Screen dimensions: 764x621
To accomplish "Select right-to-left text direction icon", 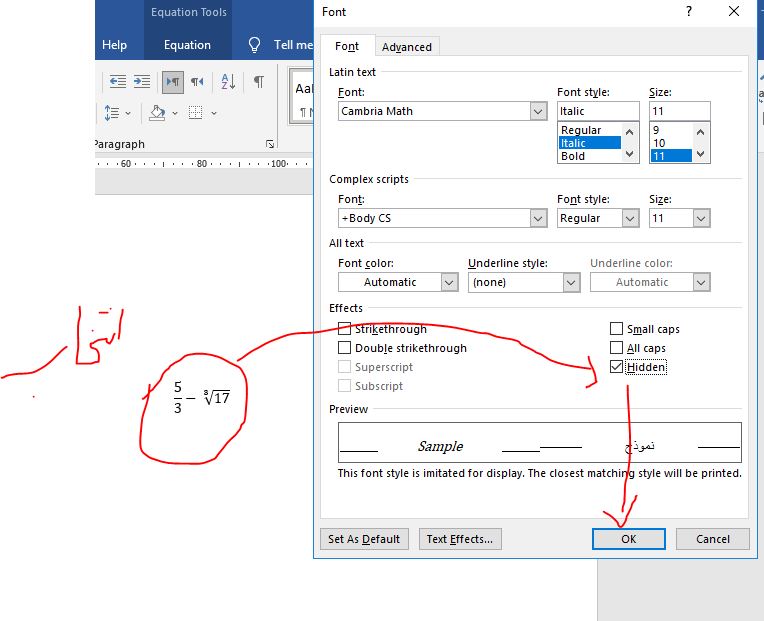I will point(197,82).
